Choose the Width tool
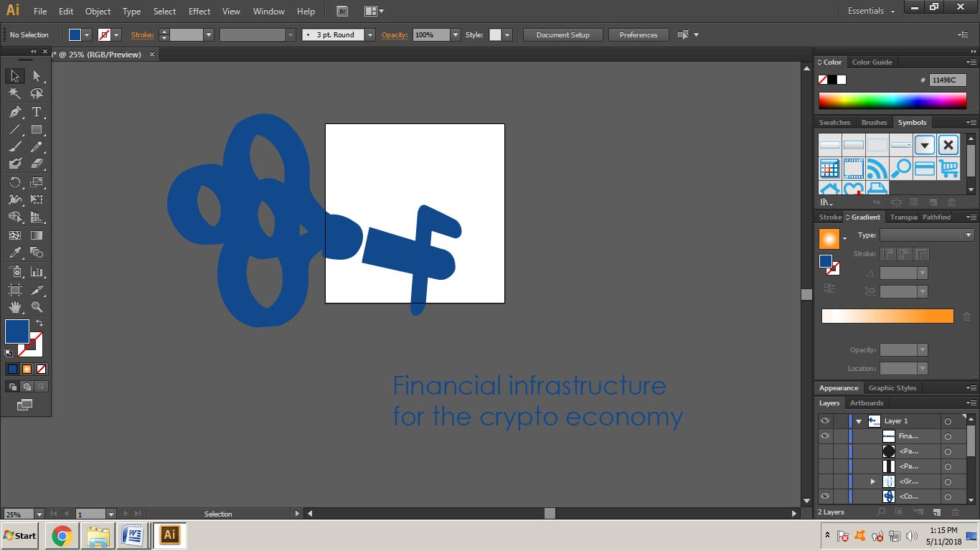 pos(14,199)
